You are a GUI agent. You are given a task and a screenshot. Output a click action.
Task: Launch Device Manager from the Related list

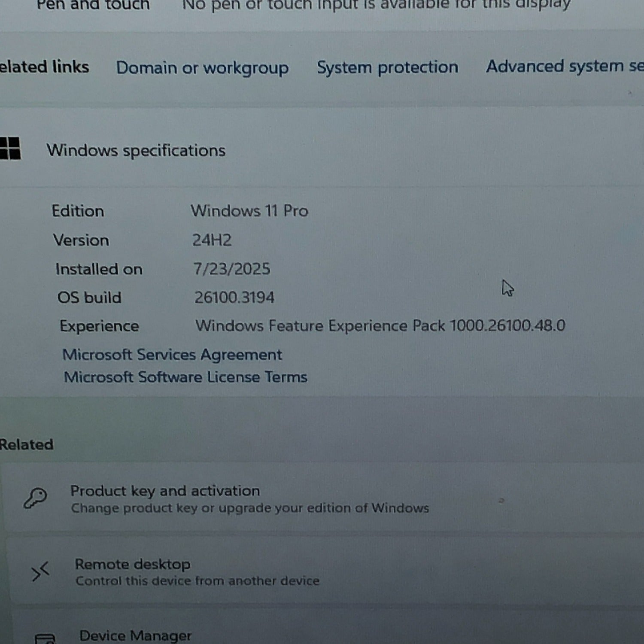pos(135,635)
